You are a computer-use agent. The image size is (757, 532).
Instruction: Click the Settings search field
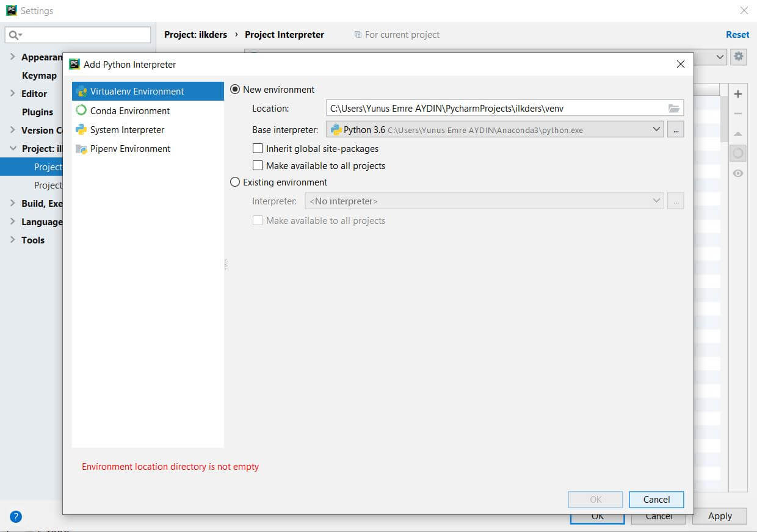[x=78, y=35]
